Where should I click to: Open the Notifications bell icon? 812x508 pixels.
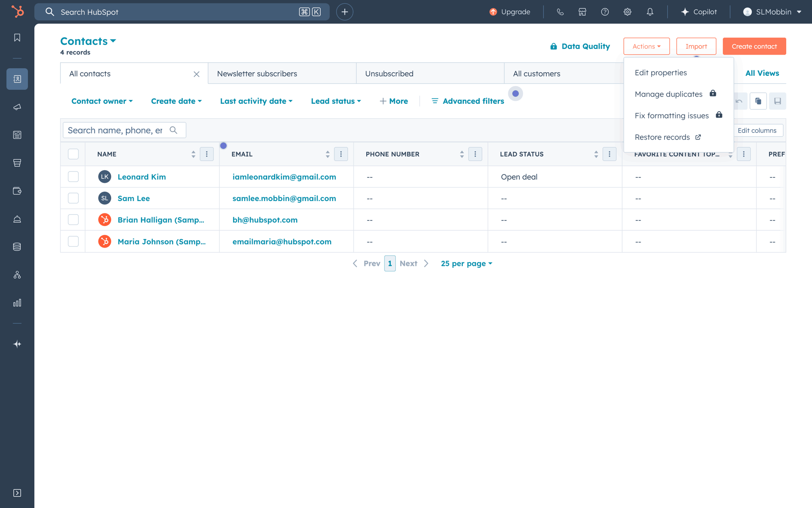650,12
